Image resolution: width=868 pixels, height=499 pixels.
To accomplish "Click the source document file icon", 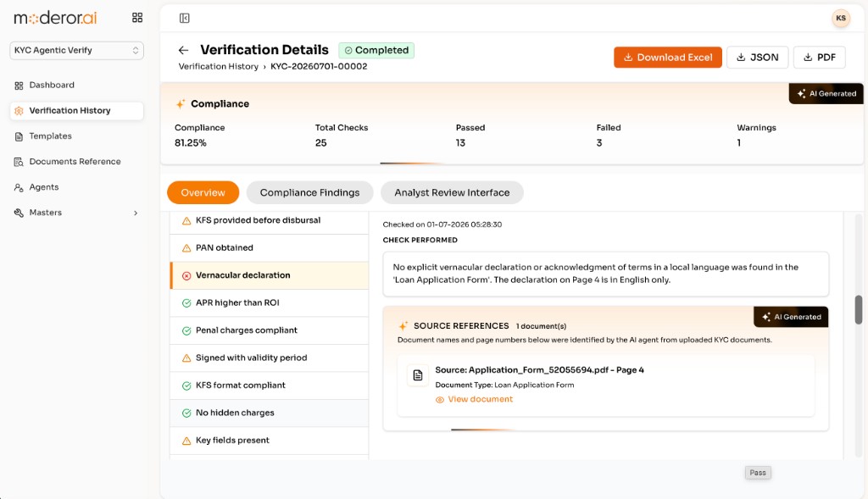I will click(x=418, y=375).
